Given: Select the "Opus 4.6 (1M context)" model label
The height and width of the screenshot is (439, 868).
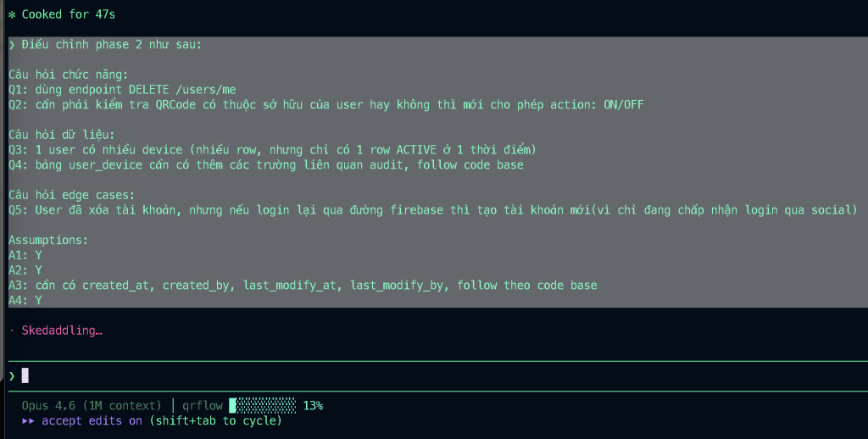Looking at the screenshot, I should point(92,406).
